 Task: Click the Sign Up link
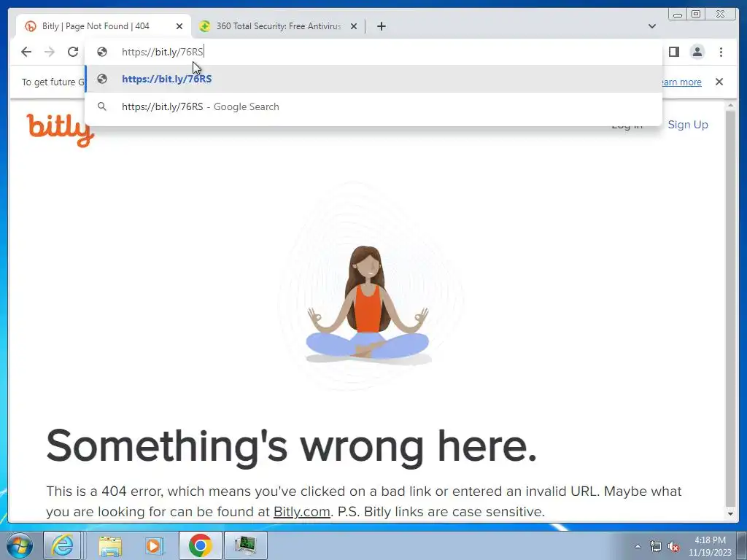[688, 125]
